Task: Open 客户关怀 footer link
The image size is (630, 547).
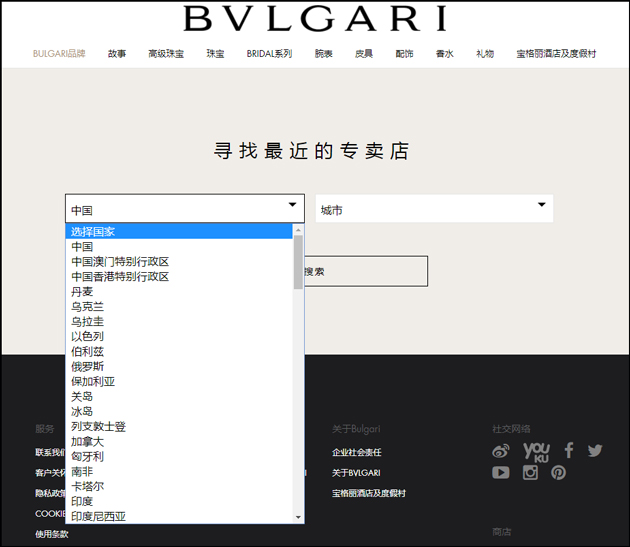Action: (x=50, y=473)
